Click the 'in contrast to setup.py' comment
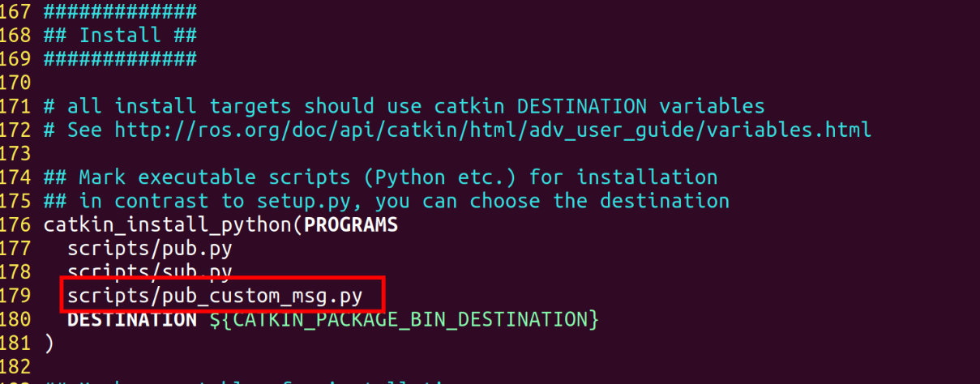980x384 pixels. (387, 201)
